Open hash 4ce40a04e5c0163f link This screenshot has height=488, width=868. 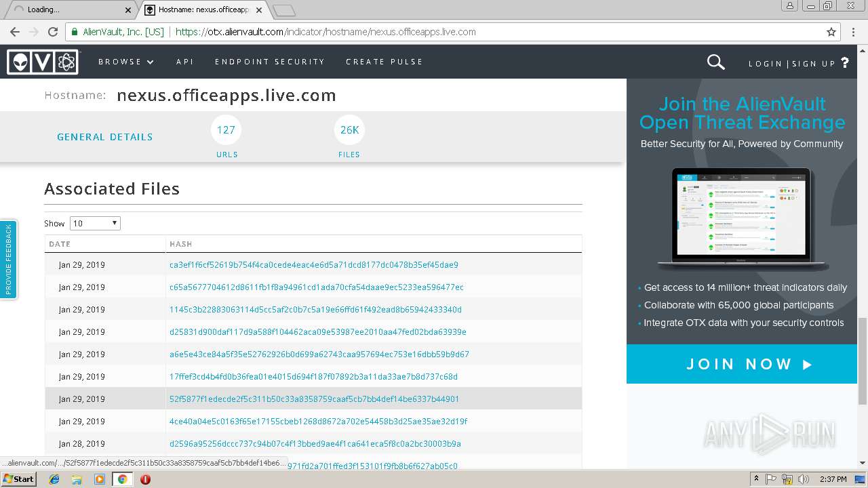(318, 422)
